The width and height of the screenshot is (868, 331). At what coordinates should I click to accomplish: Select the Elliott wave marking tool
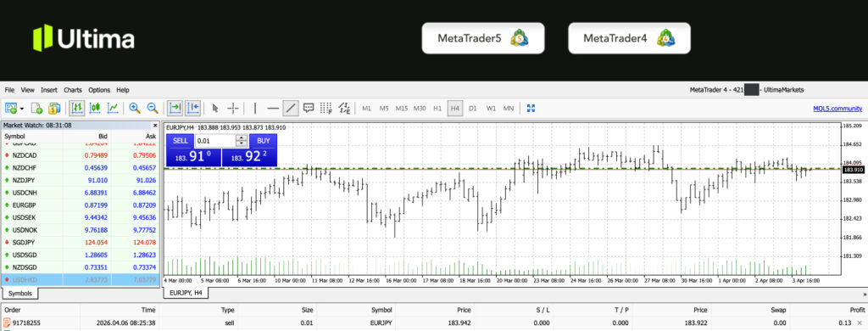coord(344,108)
